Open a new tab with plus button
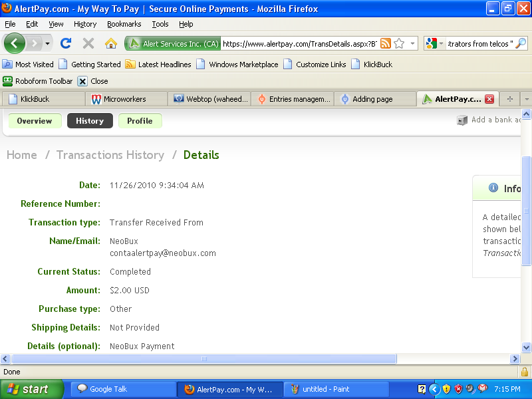 [509, 99]
